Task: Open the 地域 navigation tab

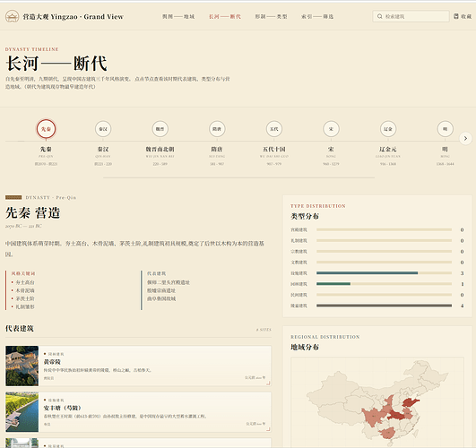Action: (178, 16)
